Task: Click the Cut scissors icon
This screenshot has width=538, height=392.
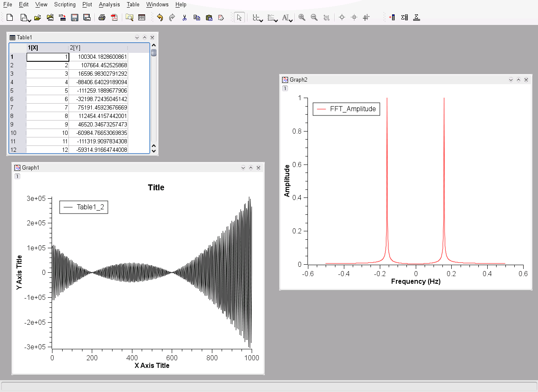Action: pyautogui.click(x=184, y=17)
